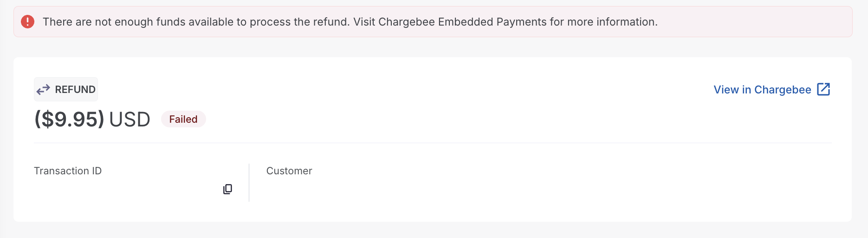Viewport: 868px width, 238px height.
Task: Click the Customer field label
Action: (x=289, y=171)
